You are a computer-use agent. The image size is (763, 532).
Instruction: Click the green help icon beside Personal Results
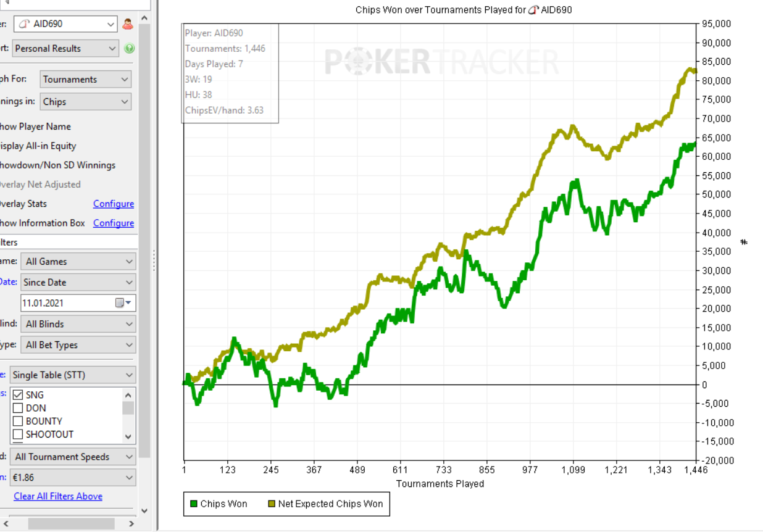click(x=129, y=49)
